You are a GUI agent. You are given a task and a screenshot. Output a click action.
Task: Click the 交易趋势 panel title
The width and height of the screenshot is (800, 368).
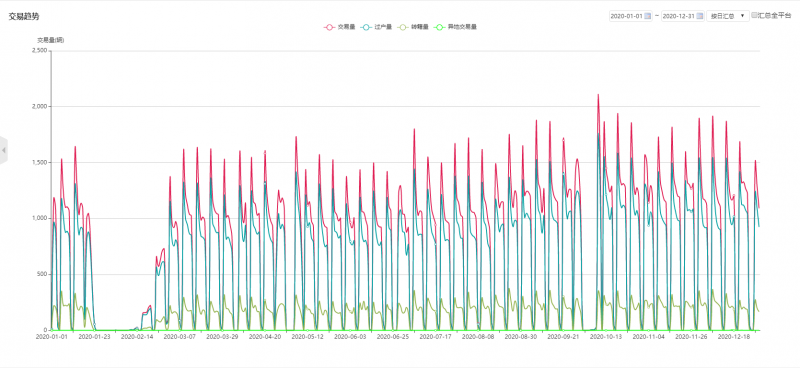pos(23,16)
